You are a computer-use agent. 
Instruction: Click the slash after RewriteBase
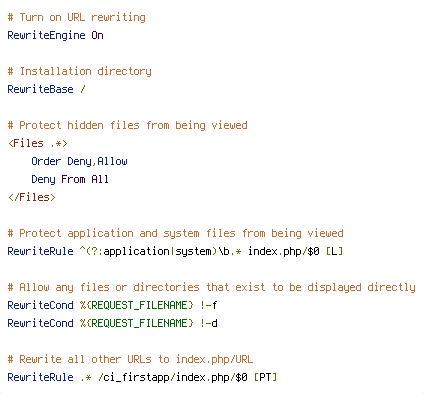pos(83,89)
